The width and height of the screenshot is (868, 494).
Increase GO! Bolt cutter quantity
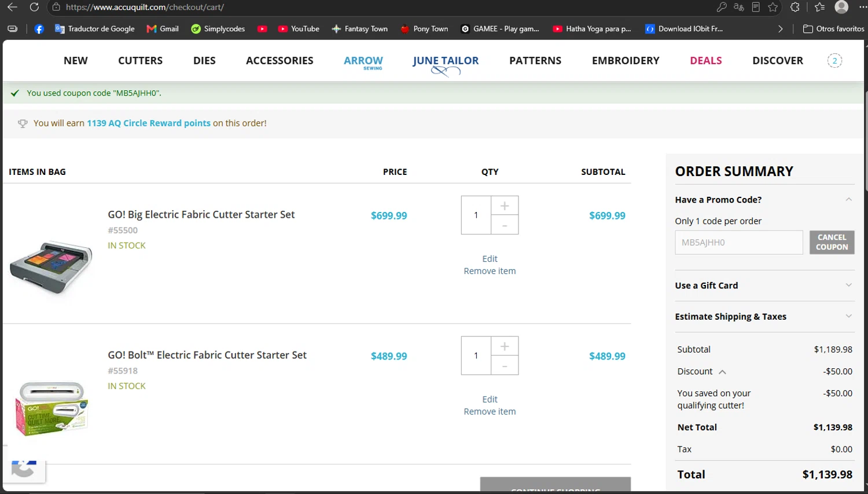point(505,346)
